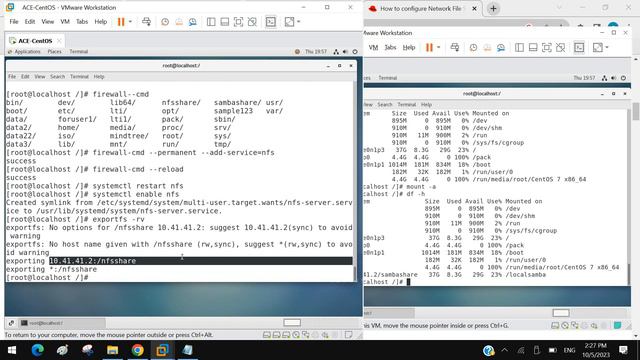The image size is (640, 360).
Task: Open File Explorer from taskbar
Action: [112, 350]
